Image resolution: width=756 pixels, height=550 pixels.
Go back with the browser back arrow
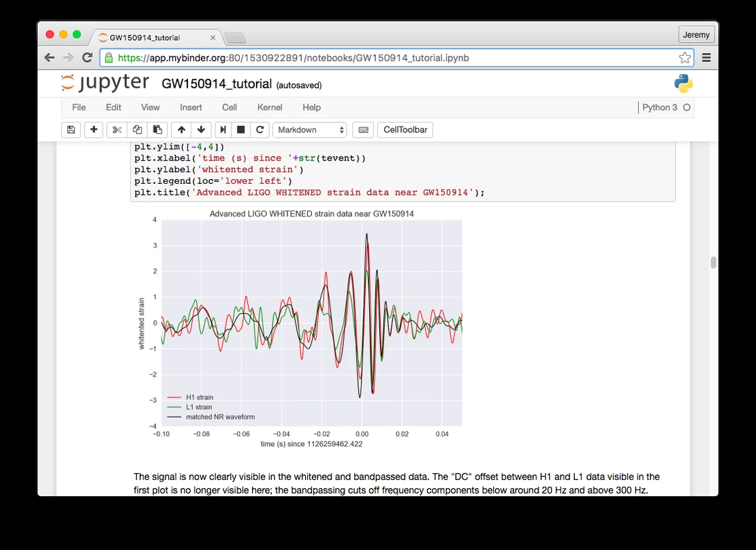49,58
